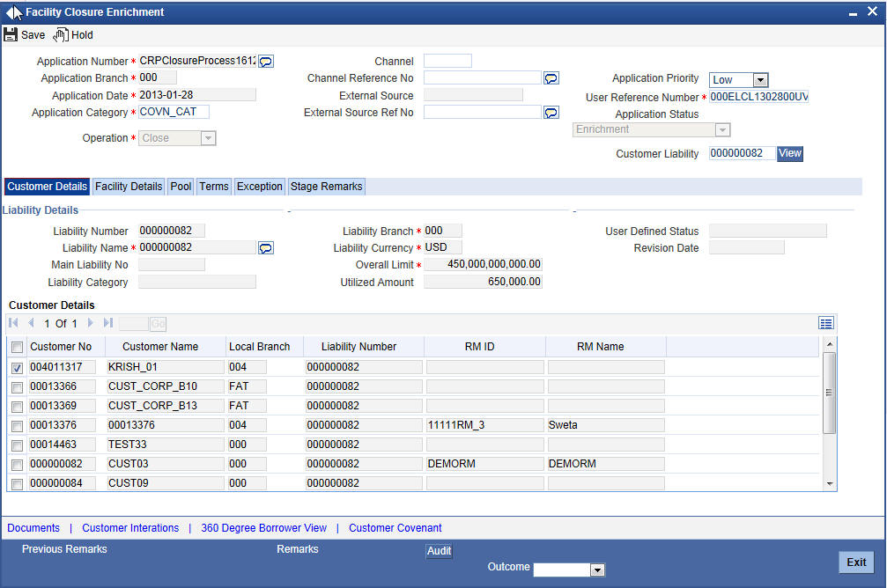Click the Go button in pagination

pos(158,324)
